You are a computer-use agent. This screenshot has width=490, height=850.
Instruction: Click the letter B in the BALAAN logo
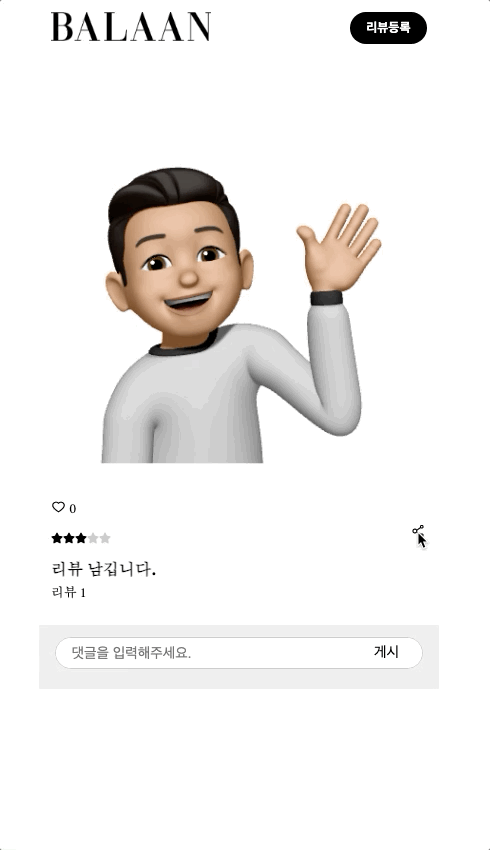62,27
